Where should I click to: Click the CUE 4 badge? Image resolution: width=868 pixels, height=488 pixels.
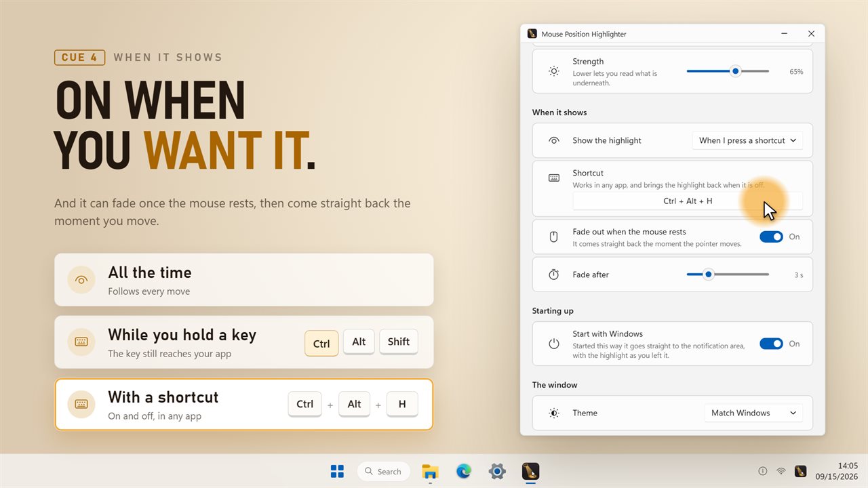click(x=79, y=58)
